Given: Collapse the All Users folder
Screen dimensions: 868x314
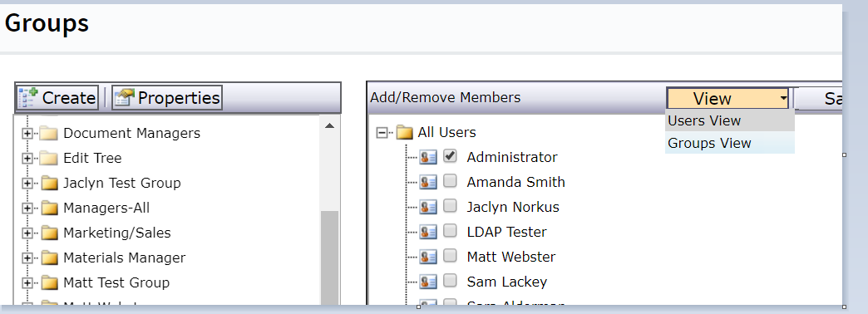Looking at the screenshot, I should [382, 133].
